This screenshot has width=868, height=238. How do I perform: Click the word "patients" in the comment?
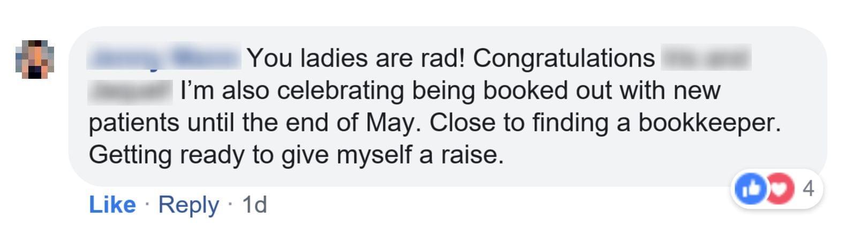[134, 123]
